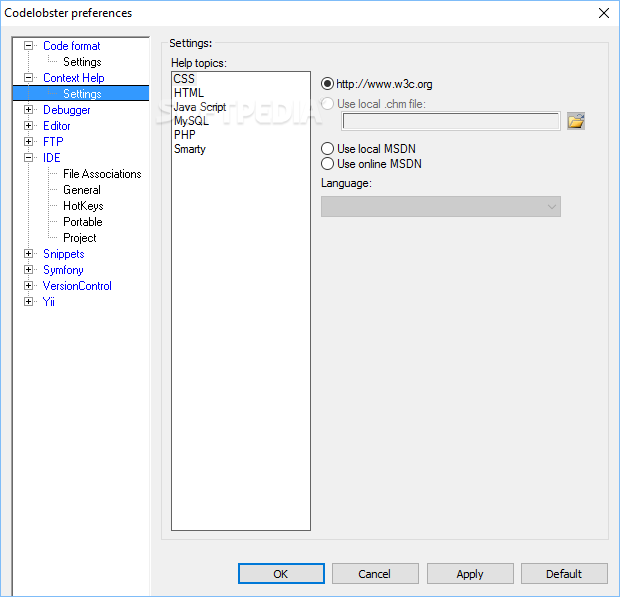Expand the Symfony tree node
620x597 pixels.
point(28,270)
